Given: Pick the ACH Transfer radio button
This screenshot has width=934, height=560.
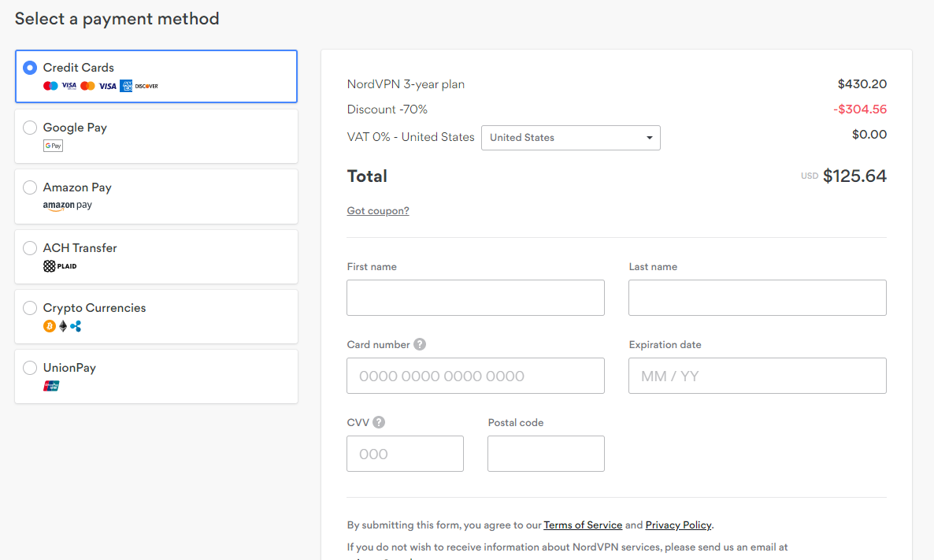Looking at the screenshot, I should click(x=30, y=248).
